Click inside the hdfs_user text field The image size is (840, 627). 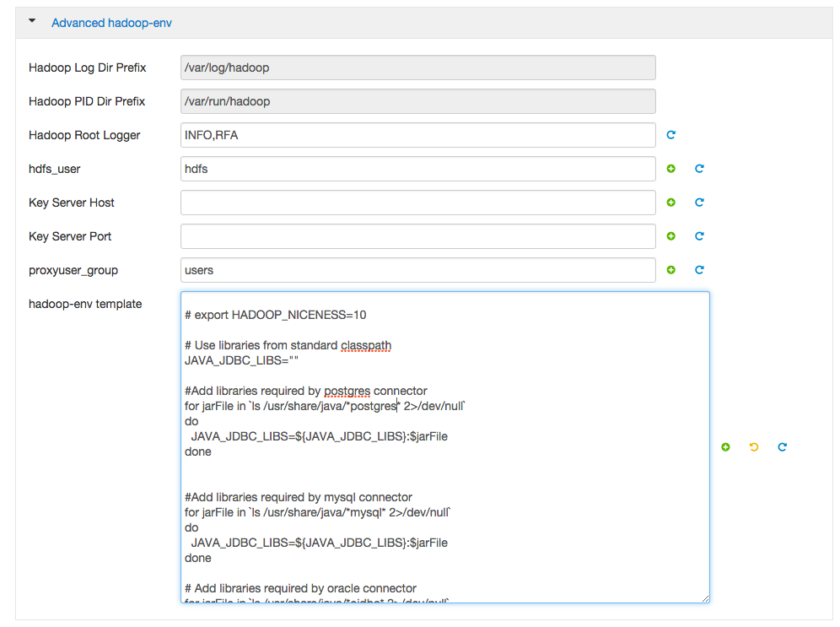417,168
